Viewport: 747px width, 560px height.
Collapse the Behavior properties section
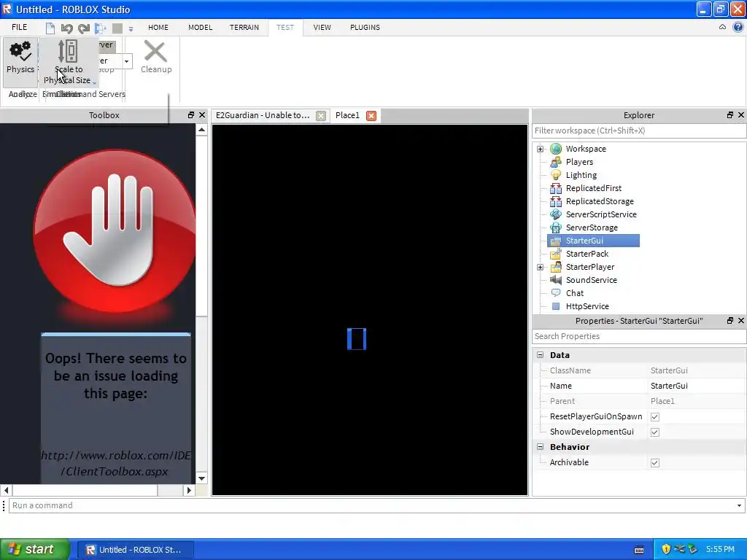[x=541, y=447]
